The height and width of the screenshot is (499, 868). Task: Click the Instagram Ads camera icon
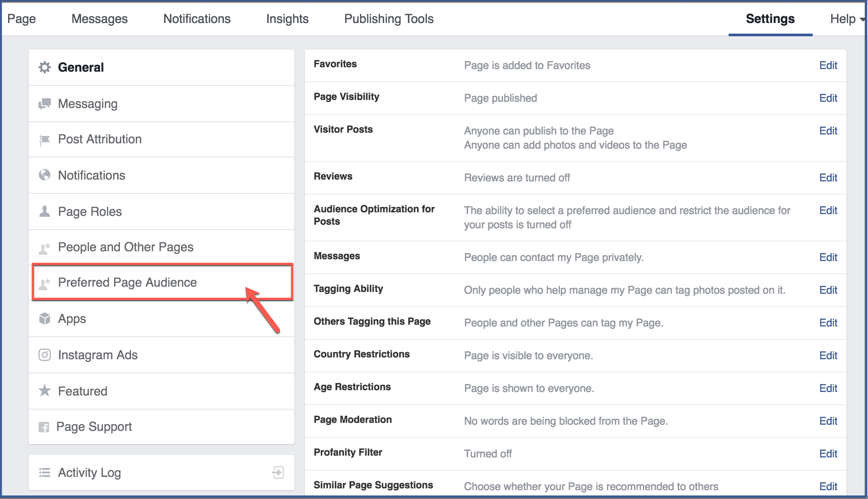point(45,355)
